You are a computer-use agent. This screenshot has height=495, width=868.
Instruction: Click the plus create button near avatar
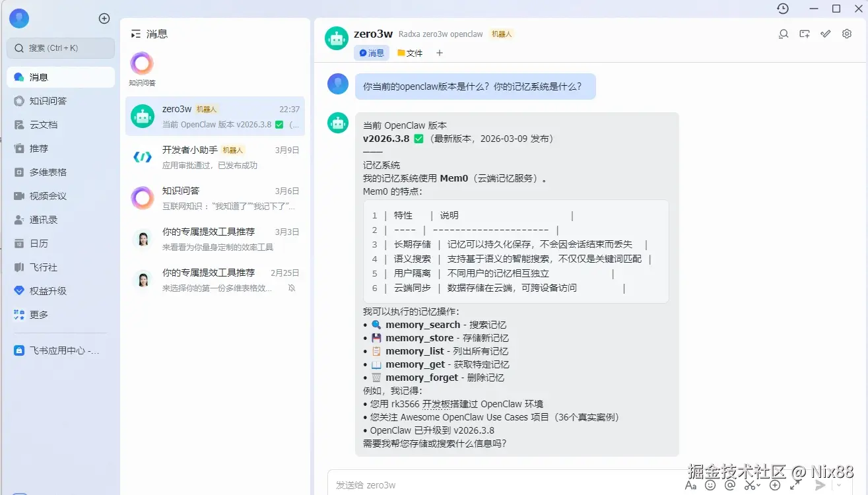click(104, 18)
